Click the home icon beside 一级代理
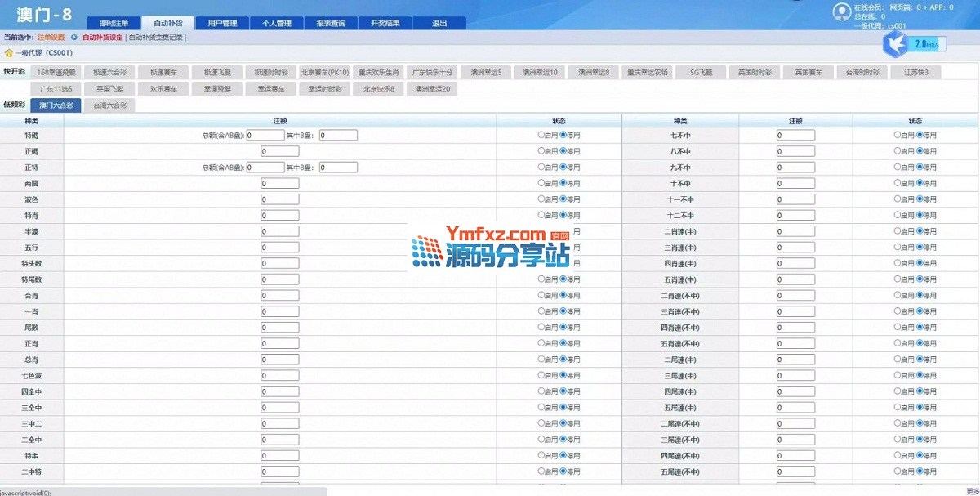The width and height of the screenshot is (980, 496). (x=8, y=53)
